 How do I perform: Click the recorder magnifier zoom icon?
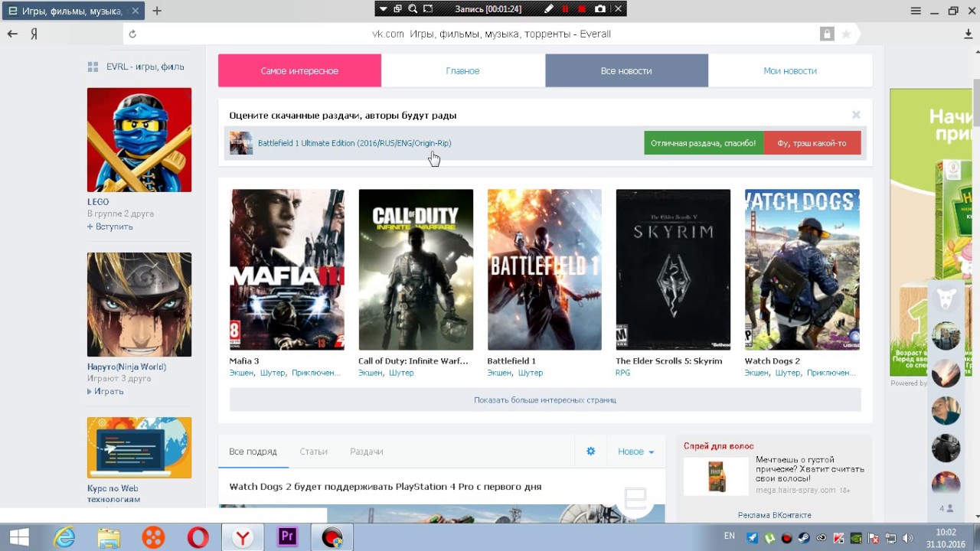point(413,9)
